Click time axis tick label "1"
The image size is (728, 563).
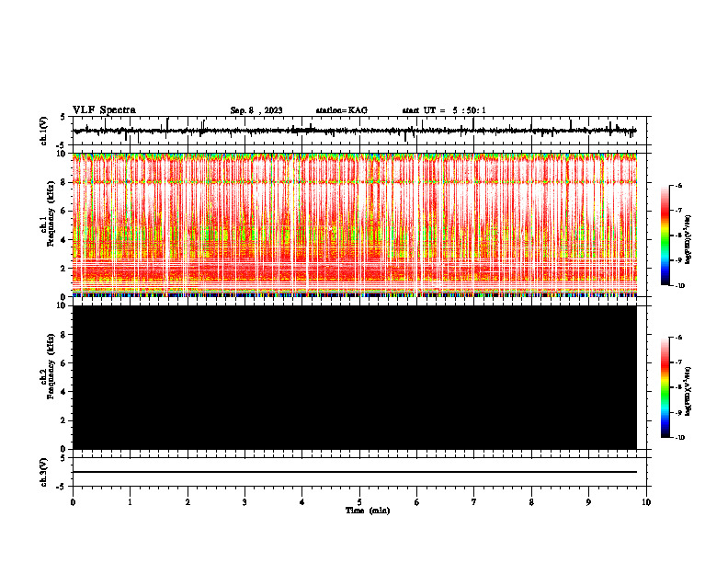(x=130, y=502)
